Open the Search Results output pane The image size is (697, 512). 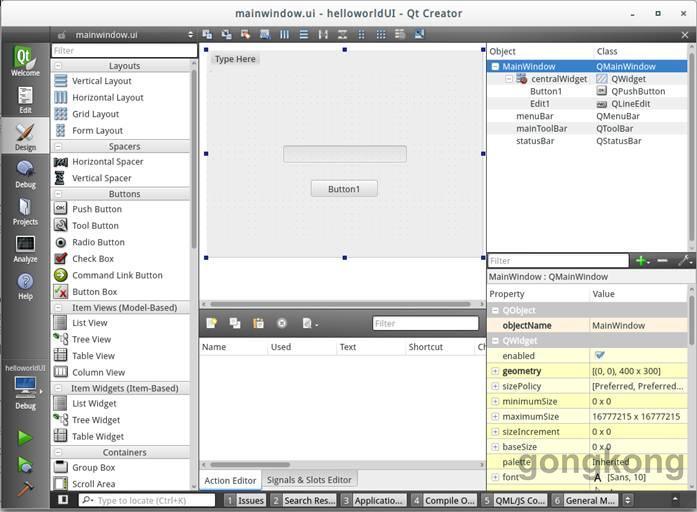[304, 500]
